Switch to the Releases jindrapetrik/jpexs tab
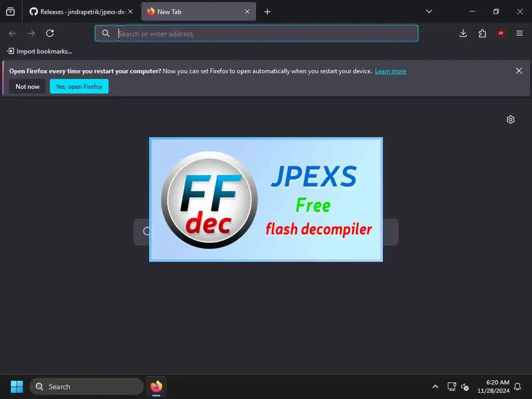Image resolution: width=532 pixels, height=399 pixels. pyautogui.click(x=81, y=11)
